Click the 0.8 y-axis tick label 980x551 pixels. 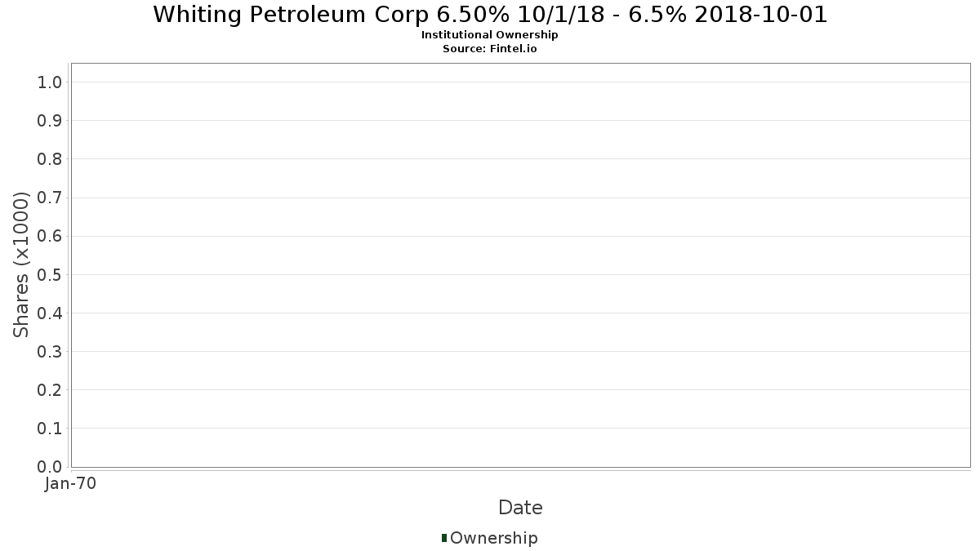50,159
